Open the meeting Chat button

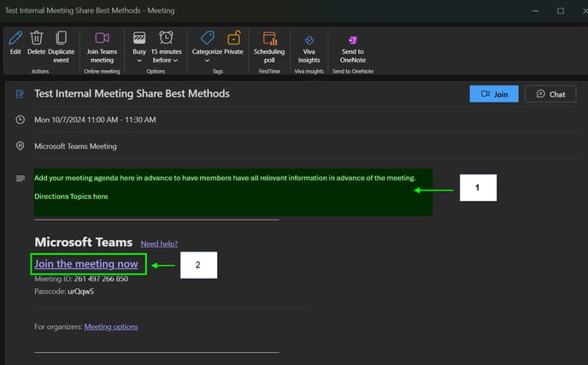550,94
